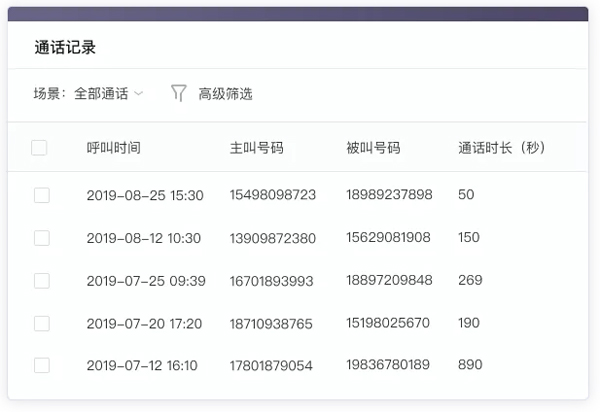Select caller number 15498098723
This screenshot has height=412, width=600.
pos(272,195)
